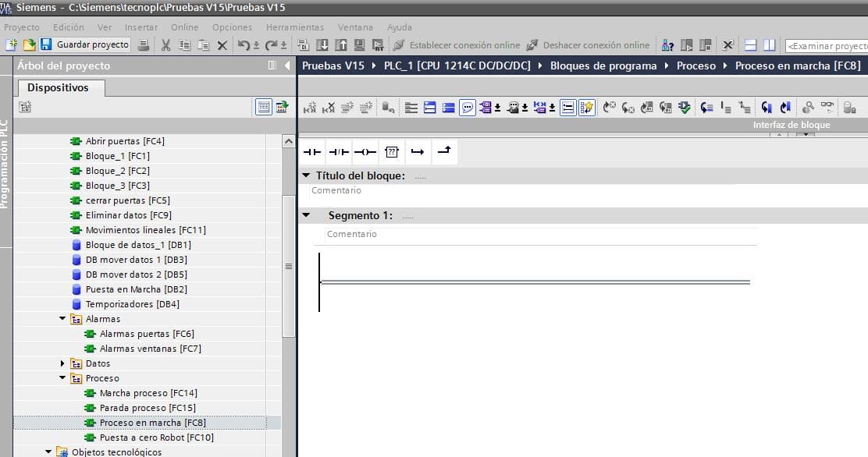The width and height of the screenshot is (868, 457).
Task: Click the project tree vertical scrollbar
Action: click(x=288, y=265)
